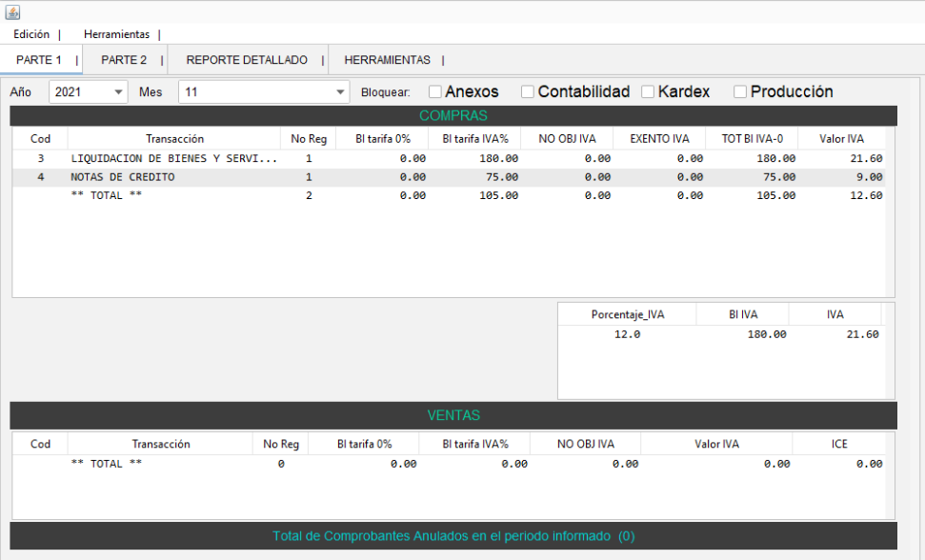Toggle the Kardex checkbox
Viewport: 925px width, 560px height.
[x=648, y=92]
